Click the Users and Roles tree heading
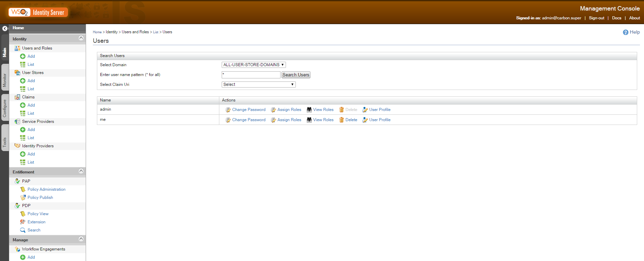Viewport: 644px width, 261px height. click(37, 48)
